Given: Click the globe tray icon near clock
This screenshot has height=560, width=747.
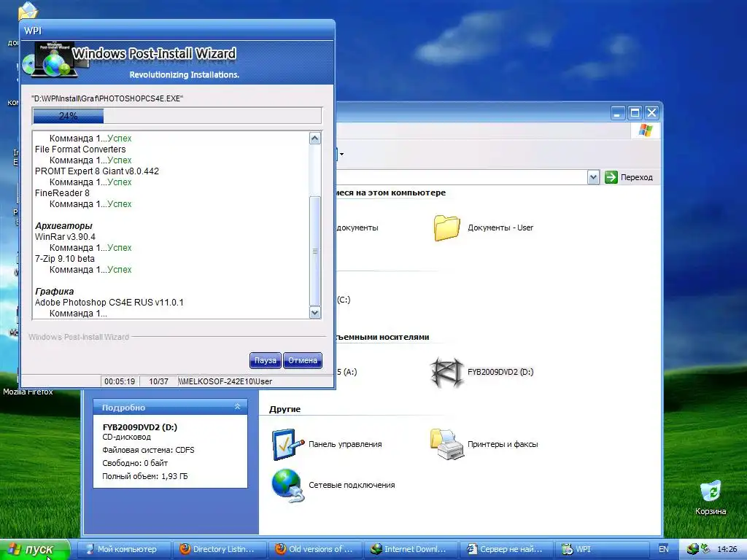Looking at the screenshot, I should (693, 549).
